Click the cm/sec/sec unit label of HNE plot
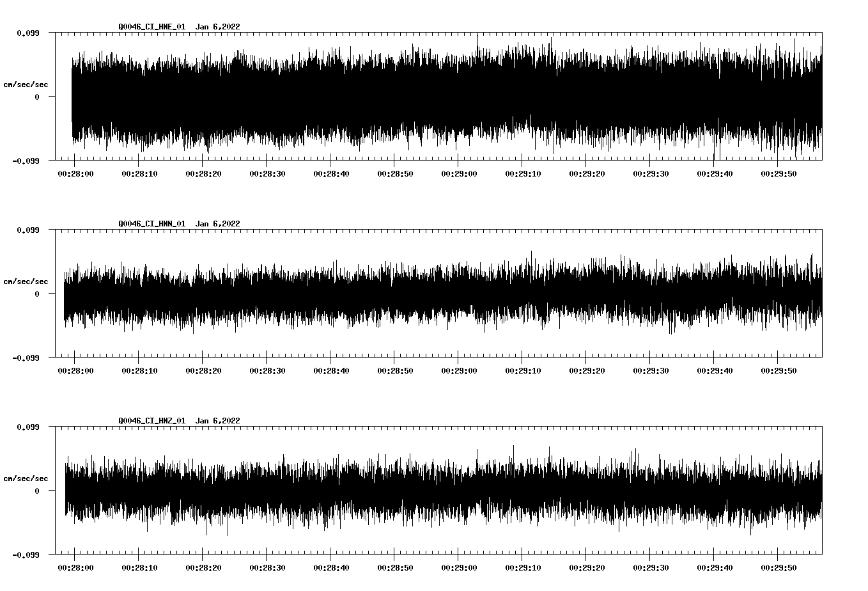 click(26, 84)
